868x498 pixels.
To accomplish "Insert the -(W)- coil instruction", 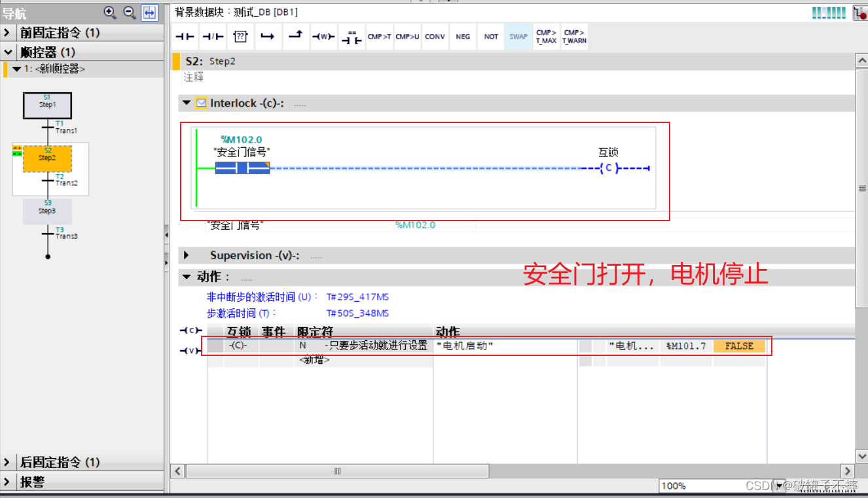I will [x=323, y=37].
